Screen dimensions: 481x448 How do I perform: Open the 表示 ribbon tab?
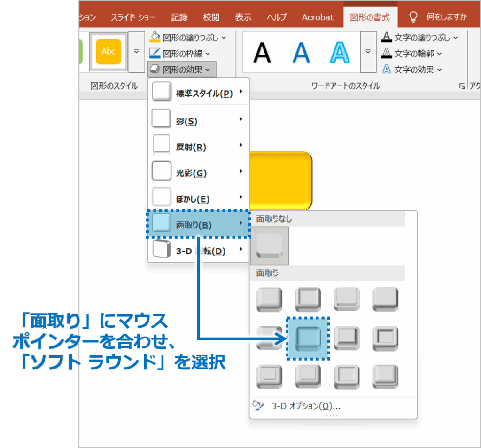(x=243, y=16)
